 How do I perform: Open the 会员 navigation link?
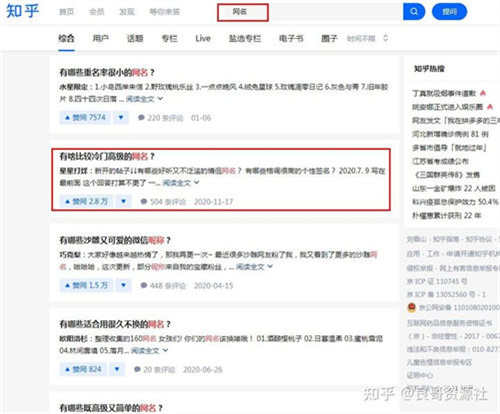(x=96, y=12)
